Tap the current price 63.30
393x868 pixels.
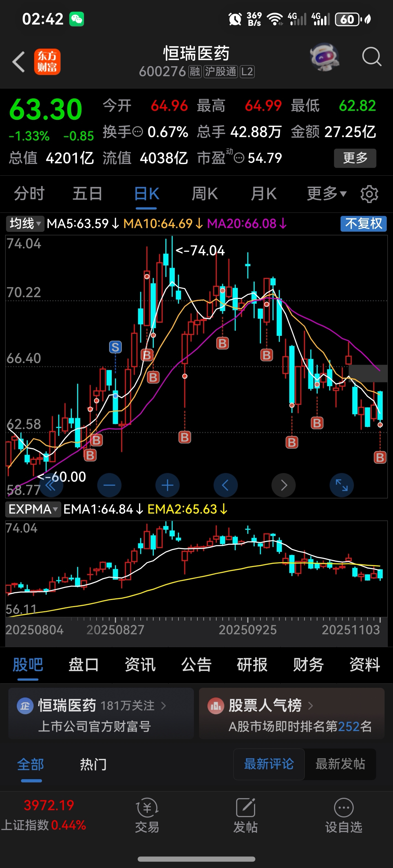[x=46, y=109]
